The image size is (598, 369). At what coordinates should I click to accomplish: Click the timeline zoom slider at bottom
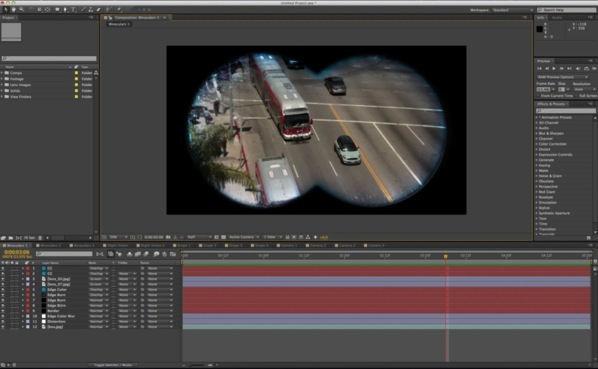(x=197, y=365)
